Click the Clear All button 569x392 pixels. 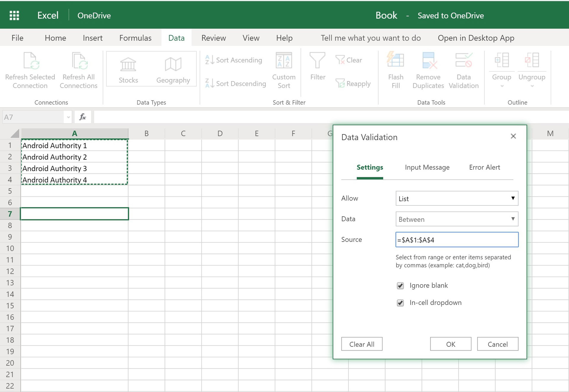[362, 344]
